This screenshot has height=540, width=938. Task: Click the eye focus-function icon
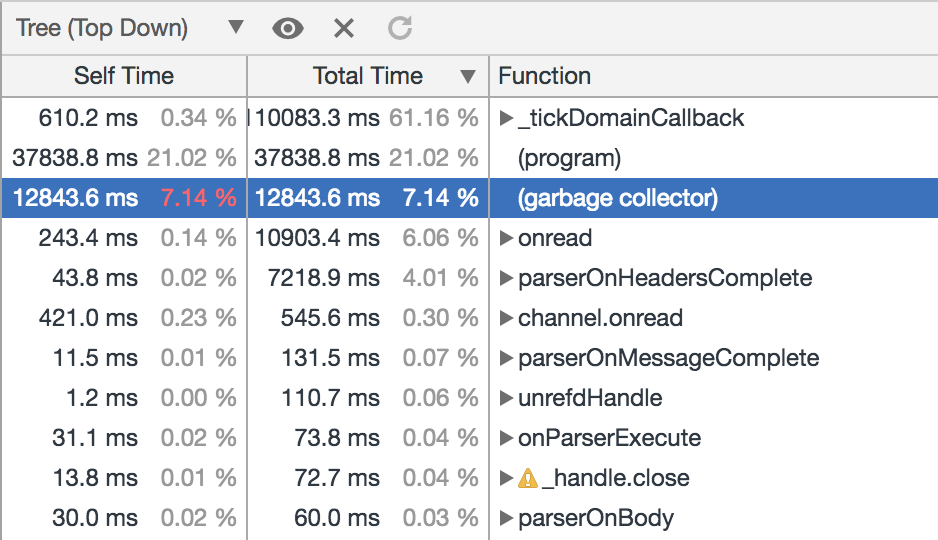288,28
